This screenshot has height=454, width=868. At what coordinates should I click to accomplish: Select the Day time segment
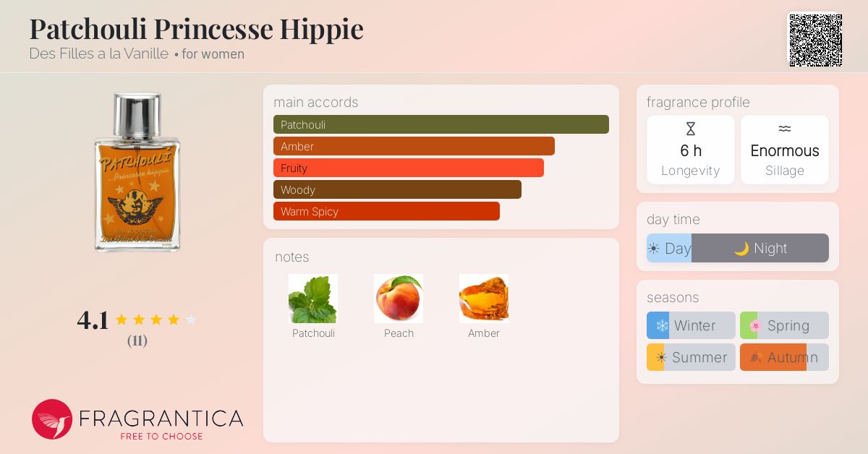[x=669, y=248]
